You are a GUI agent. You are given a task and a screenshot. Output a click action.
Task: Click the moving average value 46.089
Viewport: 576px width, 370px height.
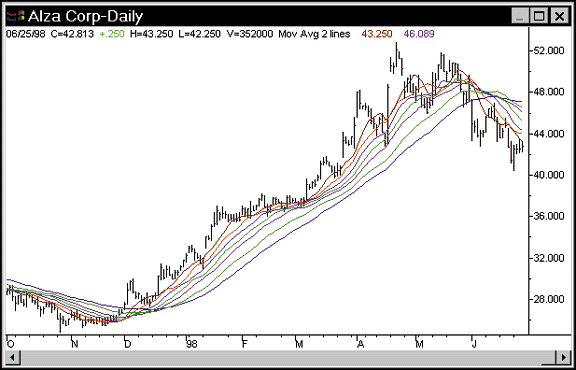[x=419, y=34]
